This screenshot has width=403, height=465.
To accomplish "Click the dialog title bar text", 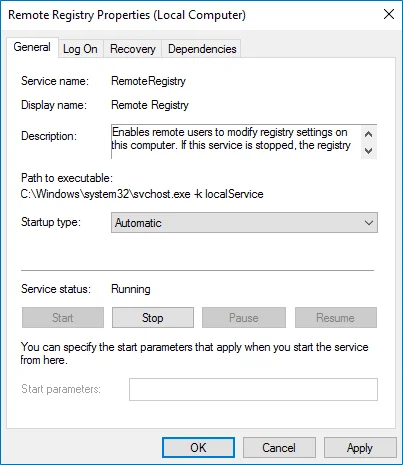I will tap(127, 15).
